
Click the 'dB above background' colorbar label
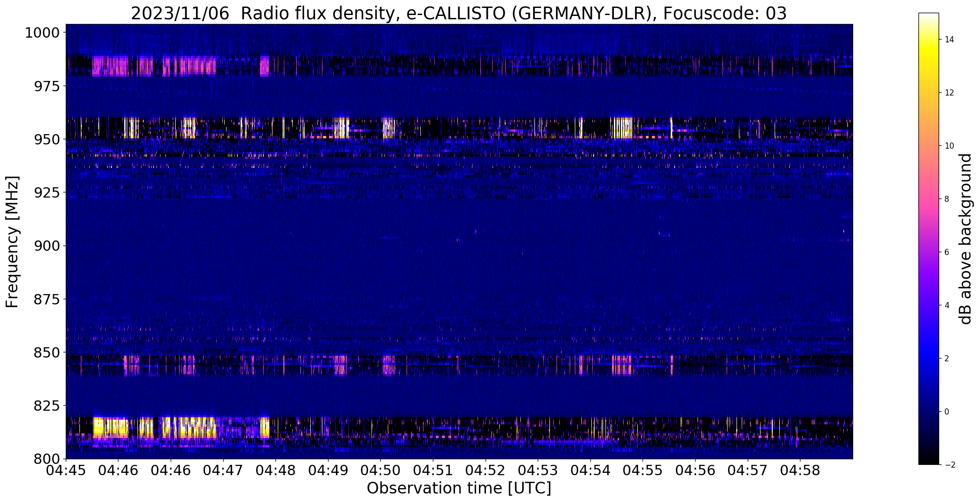[x=965, y=239]
